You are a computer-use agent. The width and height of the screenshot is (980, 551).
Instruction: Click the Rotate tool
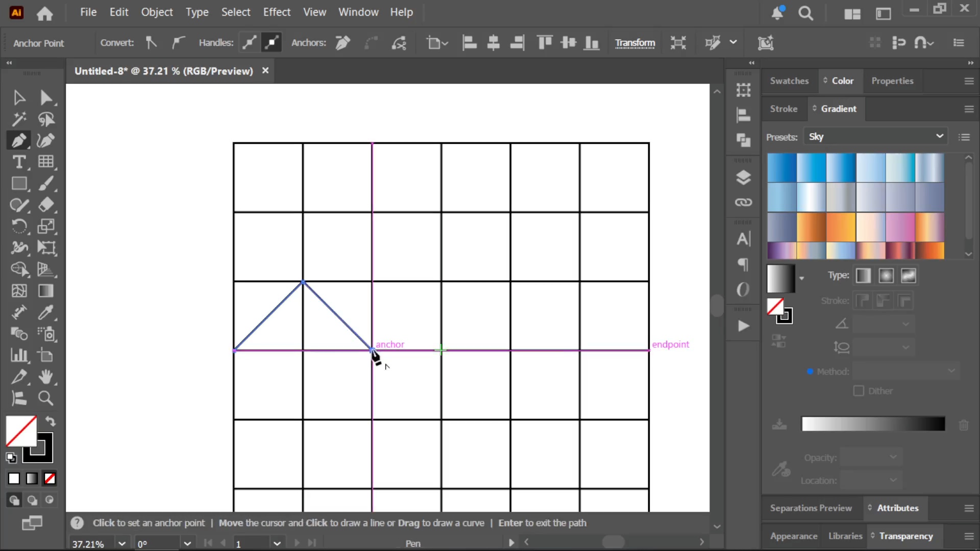[x=19, y=227]
